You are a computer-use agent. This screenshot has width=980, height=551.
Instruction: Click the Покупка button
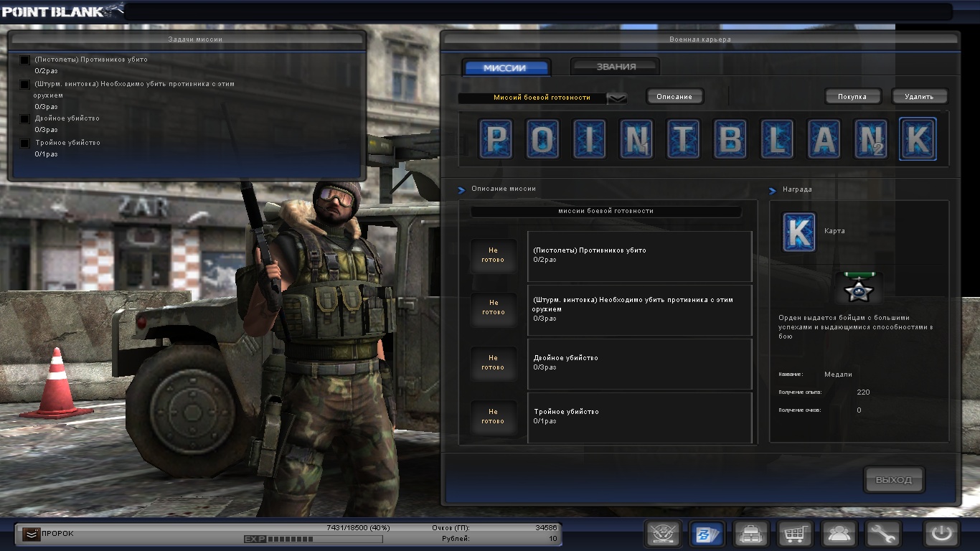pos(852,96)
